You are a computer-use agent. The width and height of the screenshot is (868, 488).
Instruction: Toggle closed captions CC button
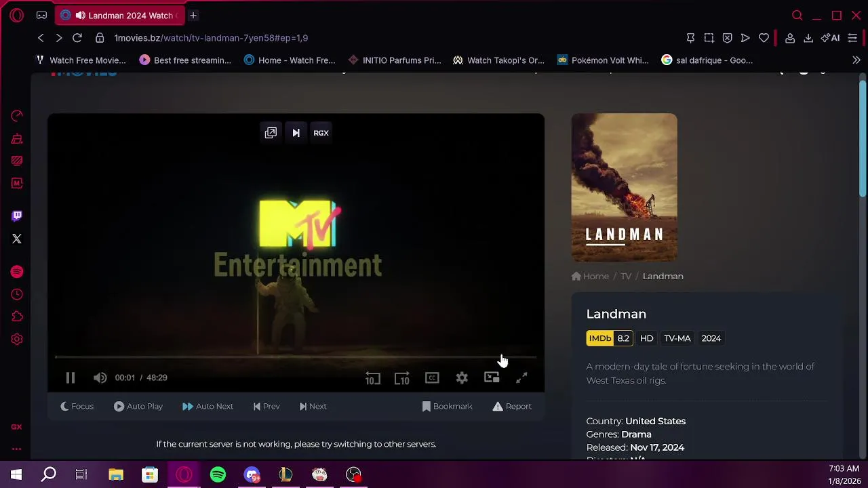pyautogui.click(x=432, y=378)
